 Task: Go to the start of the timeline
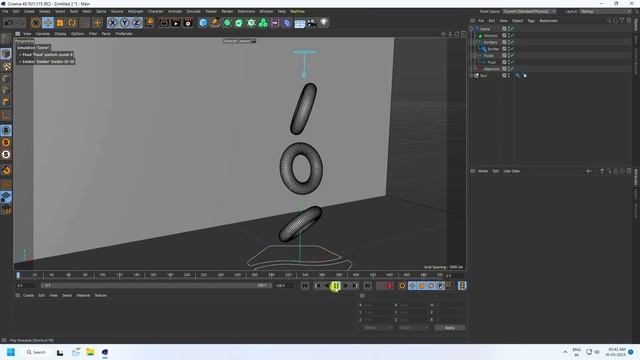pos(305,286)
